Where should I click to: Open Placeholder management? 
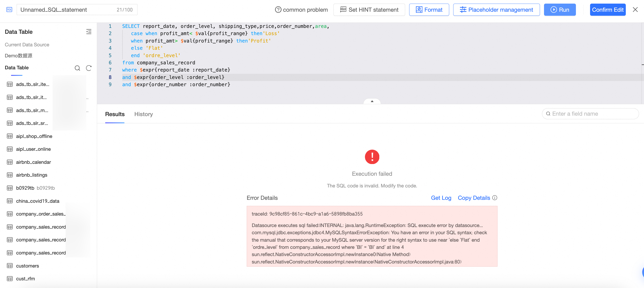tap(496, 9)
